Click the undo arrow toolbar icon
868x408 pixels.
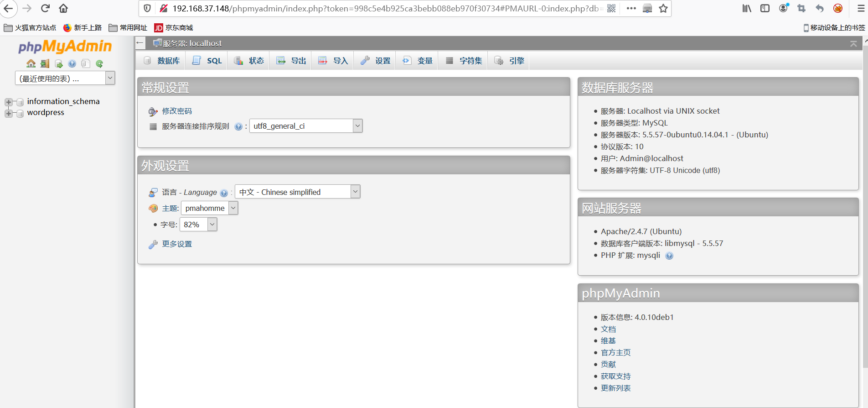coord(820,8)
